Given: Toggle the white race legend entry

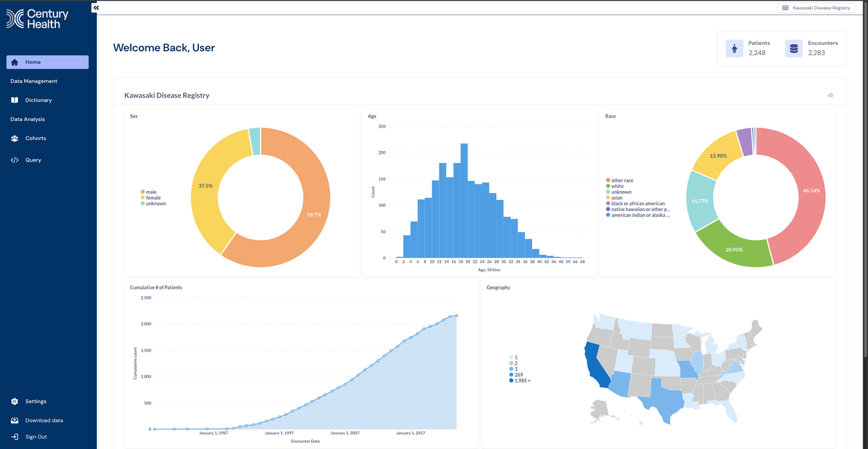Looking at the screenshot, I should pos(617,186).
